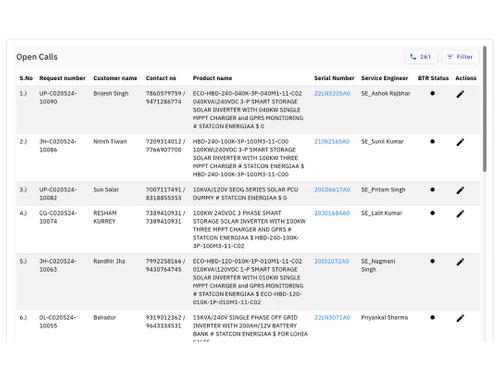Click the Product name column header
The height and width of the screenshot is (375, 500).
pyautogui.click(x=212, y=78)
